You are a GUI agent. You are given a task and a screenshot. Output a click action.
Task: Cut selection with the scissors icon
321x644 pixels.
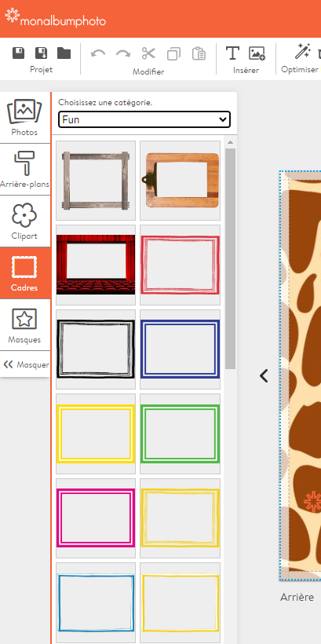point(148,53)
